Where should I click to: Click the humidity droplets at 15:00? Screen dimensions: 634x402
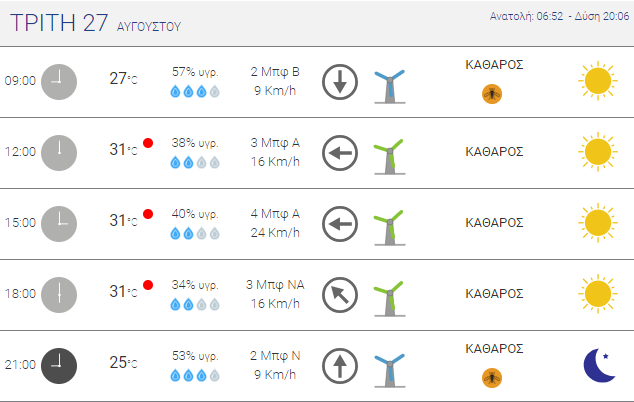pyautogui.click(x=195, y=233)
